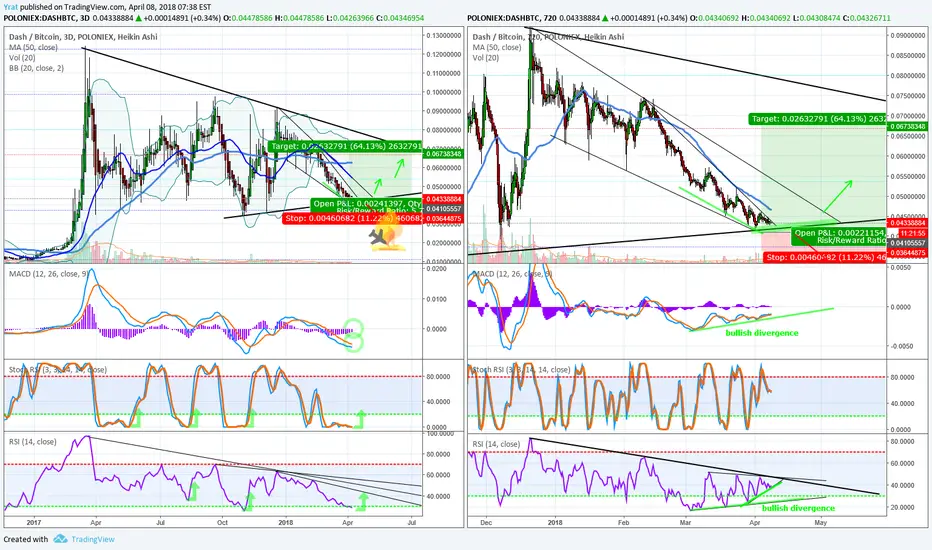Screen dimensions: 932x550
Task: Click Dash / Bitcoin, 3D chart legend title
Action: [x=83, y=37]
